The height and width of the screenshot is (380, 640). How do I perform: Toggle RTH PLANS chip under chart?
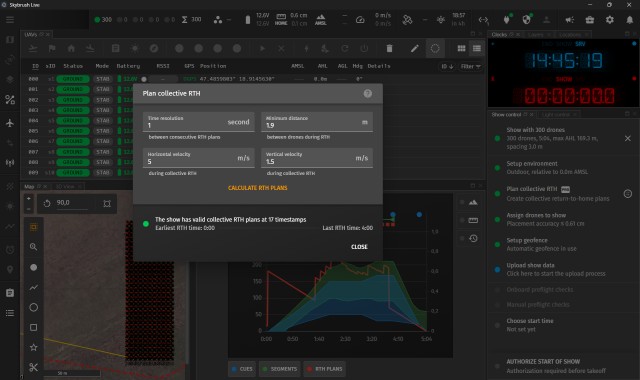coord(324,369)
